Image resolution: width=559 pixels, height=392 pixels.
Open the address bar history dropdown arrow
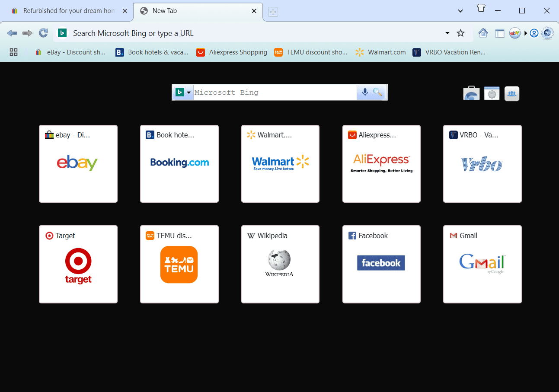click(447, 33)
